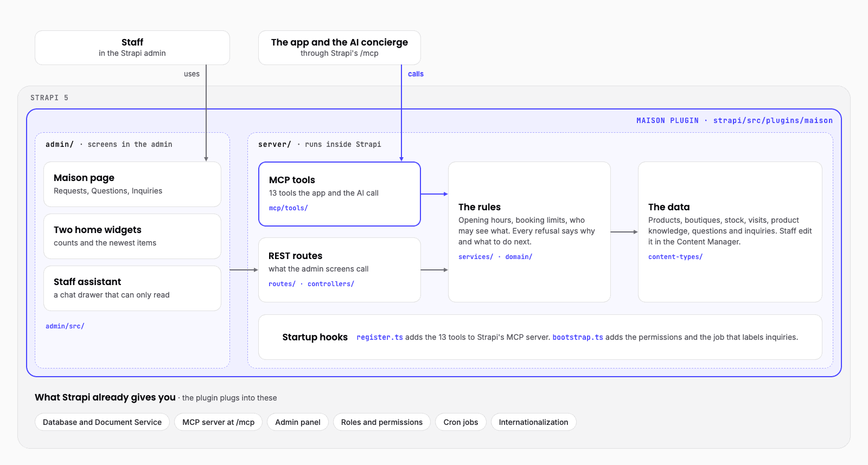The width and height of the screenshot is (868, 465).
Task: Select the 'Database and Document Service' pill
Action: click(x=103, y=422)
